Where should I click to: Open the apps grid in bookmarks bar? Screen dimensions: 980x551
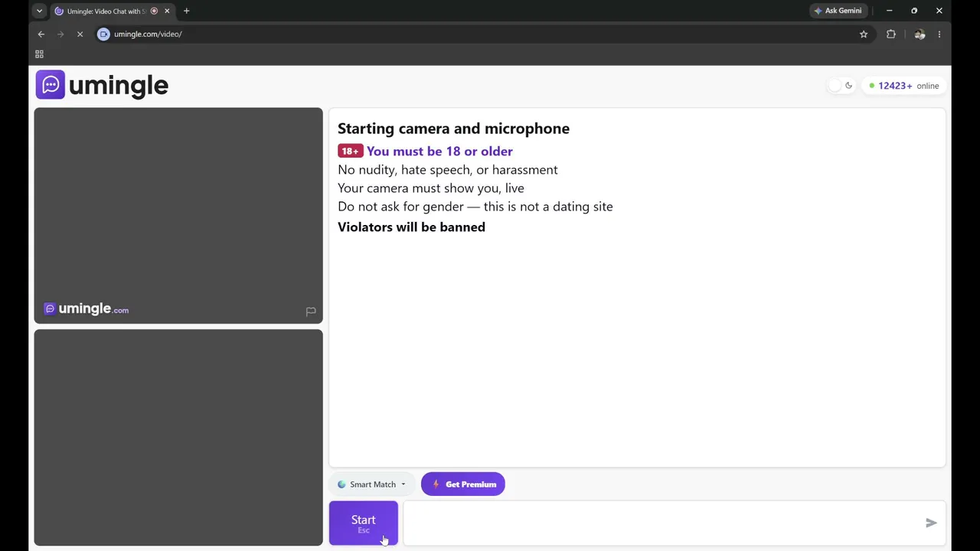click(39, 54)
